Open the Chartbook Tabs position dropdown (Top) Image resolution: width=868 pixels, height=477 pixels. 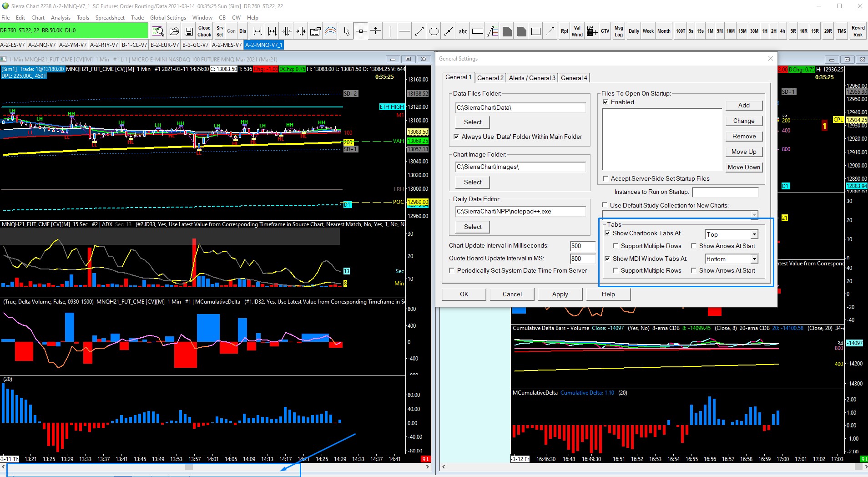coord(754,234)
